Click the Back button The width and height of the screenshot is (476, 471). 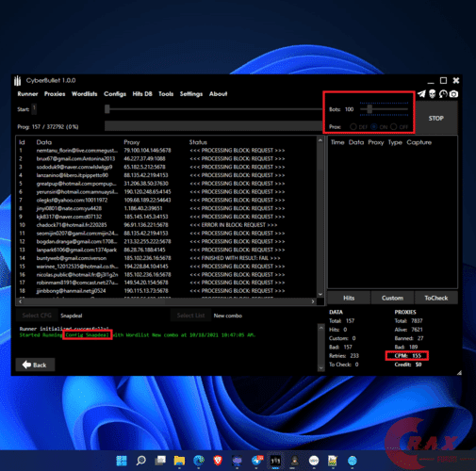pyautogui.click(x=35, y=365)
